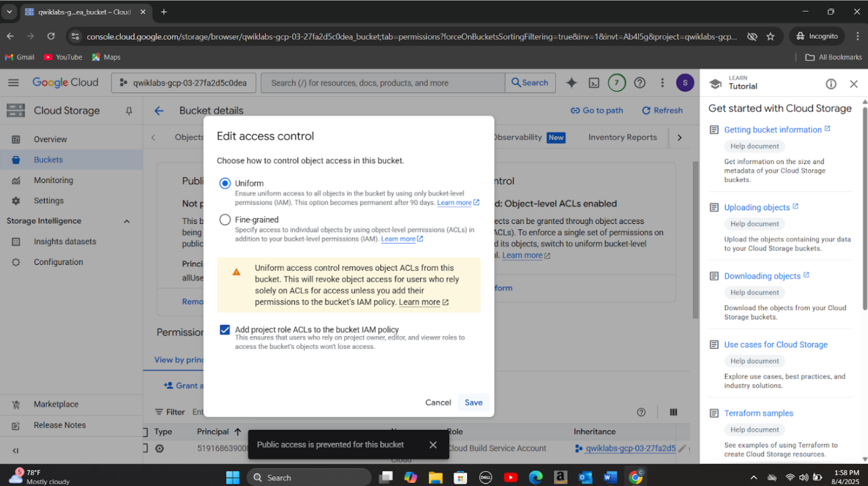Screen dimensions: 868x486
Task: Open the Gemini AI assistant sparkle icon
Action: point(571,83)
